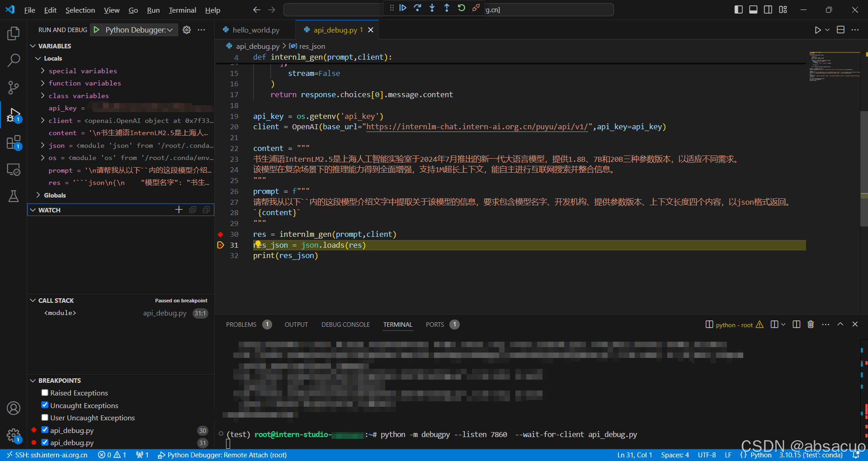Expand the client variable
The width and height of the screenshot is (868, 461).
click(42, 121)
